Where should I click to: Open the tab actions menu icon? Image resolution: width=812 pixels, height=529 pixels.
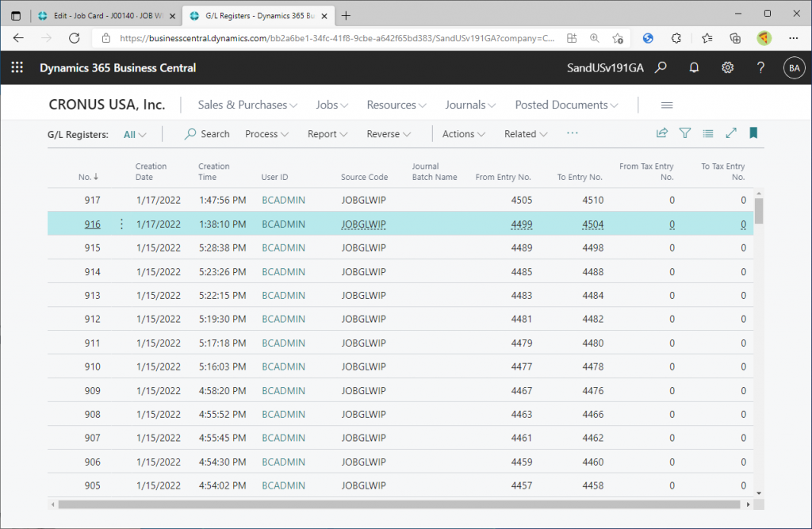click(16, 16)
